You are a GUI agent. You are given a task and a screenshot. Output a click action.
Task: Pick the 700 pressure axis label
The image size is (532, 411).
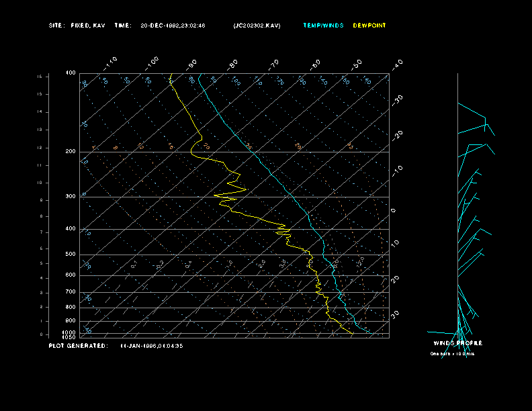pyautogui.click(x=71, y=292)
